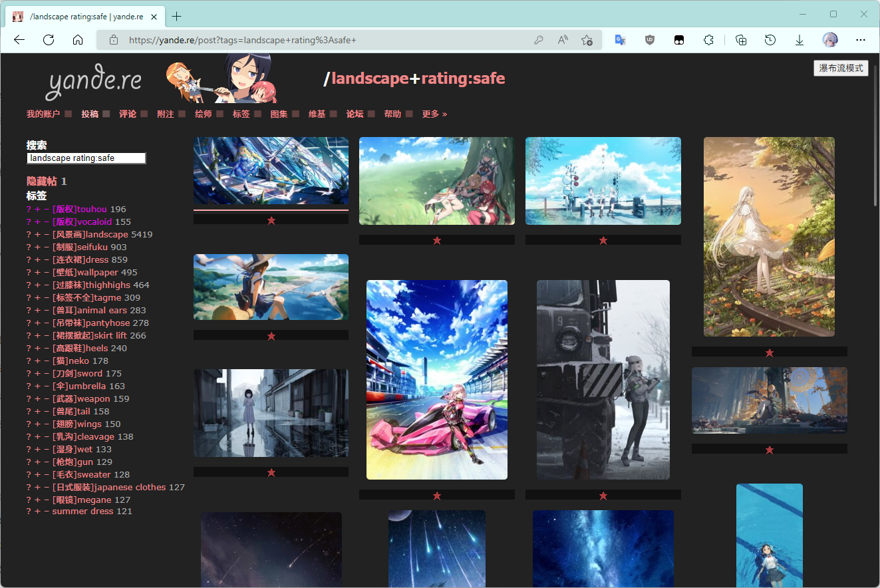The width and height of the screenshot is (880, 588).
Task: Open saved passwords key icon
Action: coord(539,40)
